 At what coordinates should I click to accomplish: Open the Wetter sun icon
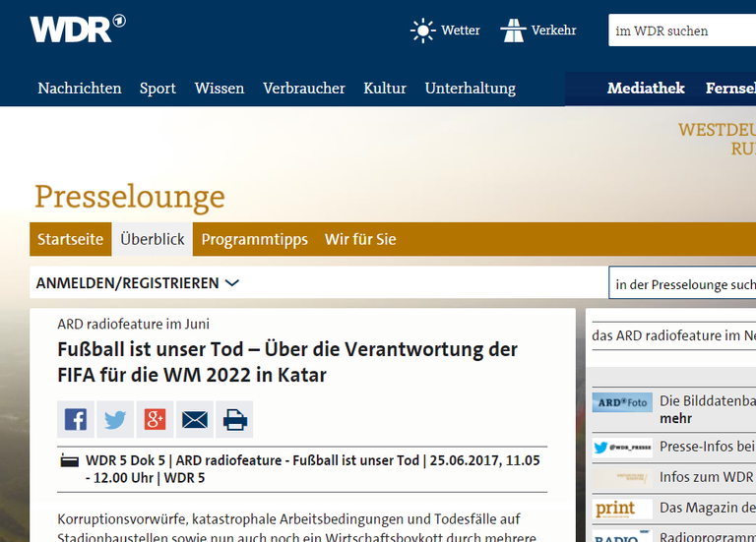point(423,30)
